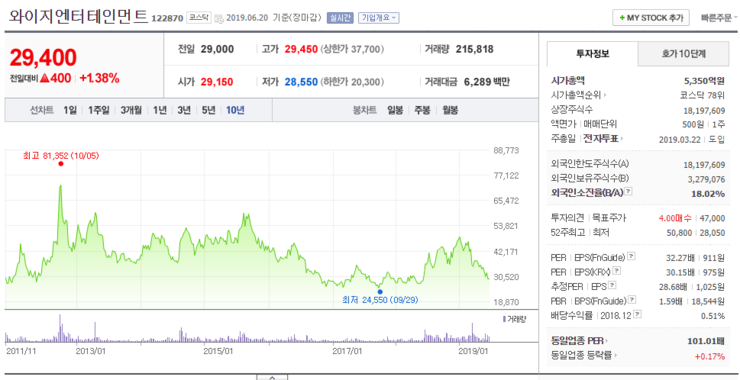
Task: Click the 2019.03.22 shareholder meeting date
Action: (x=679, y=139)
